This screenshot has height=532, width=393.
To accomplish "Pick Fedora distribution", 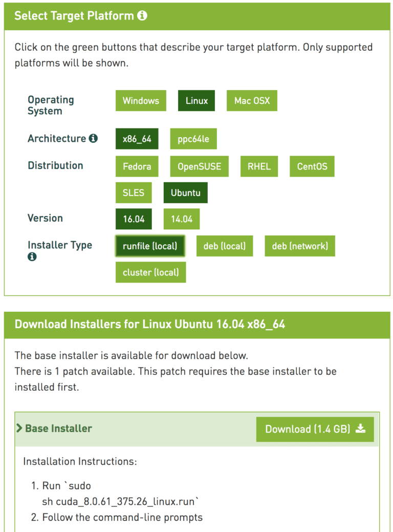I will [x=137, y=166].
